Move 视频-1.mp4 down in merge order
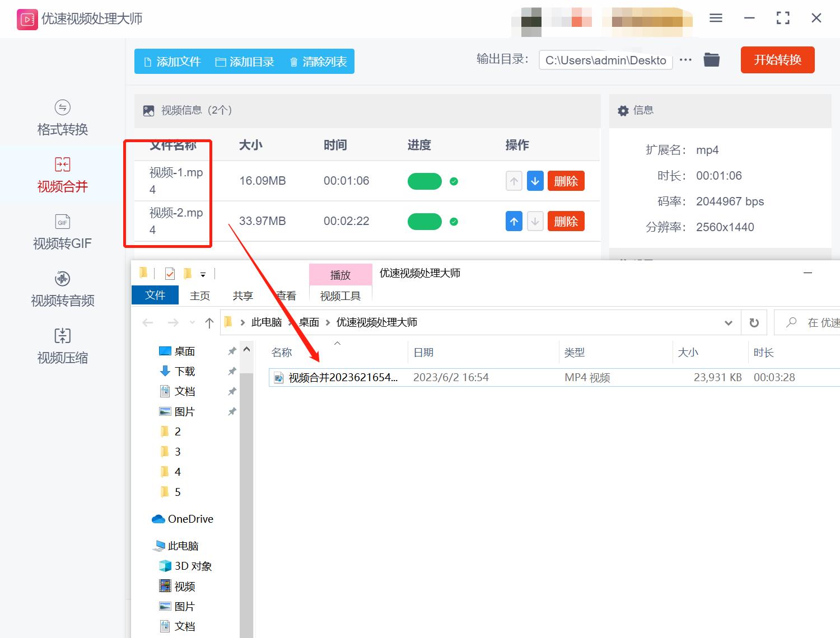The height and width of the screenshot is (638, 840). [535, 181]
